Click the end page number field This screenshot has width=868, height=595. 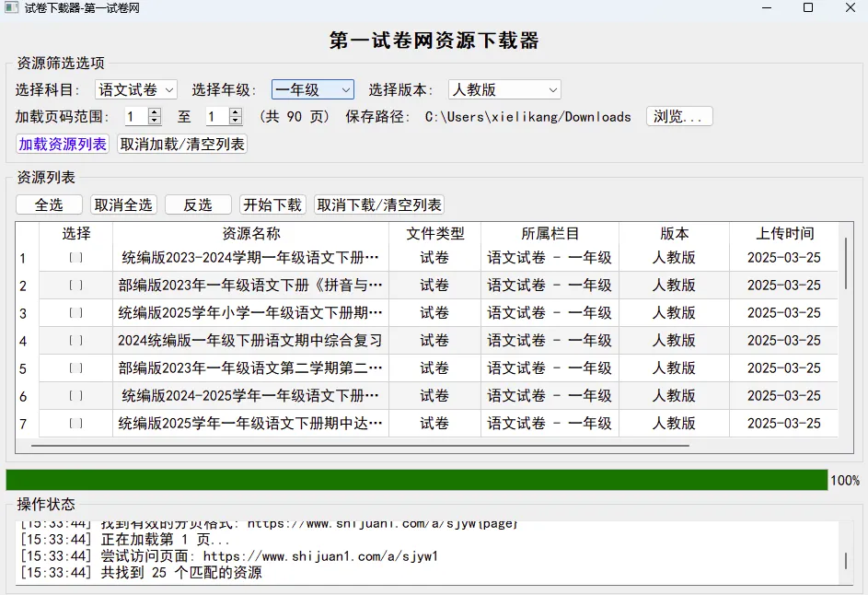pos(217,116)
